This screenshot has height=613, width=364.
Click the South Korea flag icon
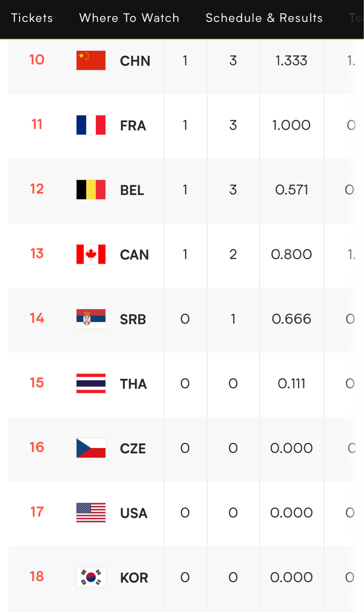pos(91,577)
